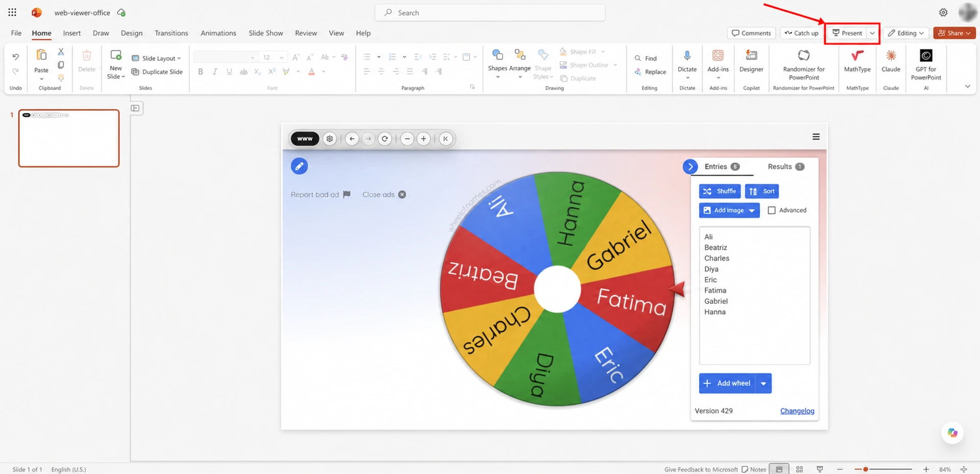The image size is (980, 474).
Task: Launch Randomizer for PowerPoint add-in
Action: click(x=804, y=64)
